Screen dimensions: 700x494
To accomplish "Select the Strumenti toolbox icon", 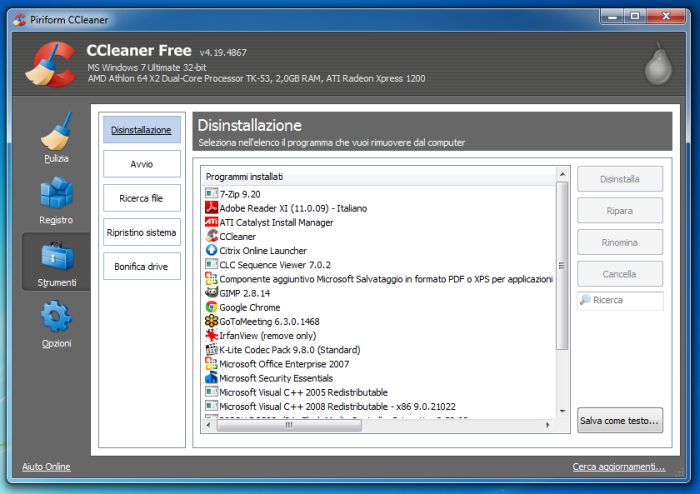I will click(x=57, y=256).
